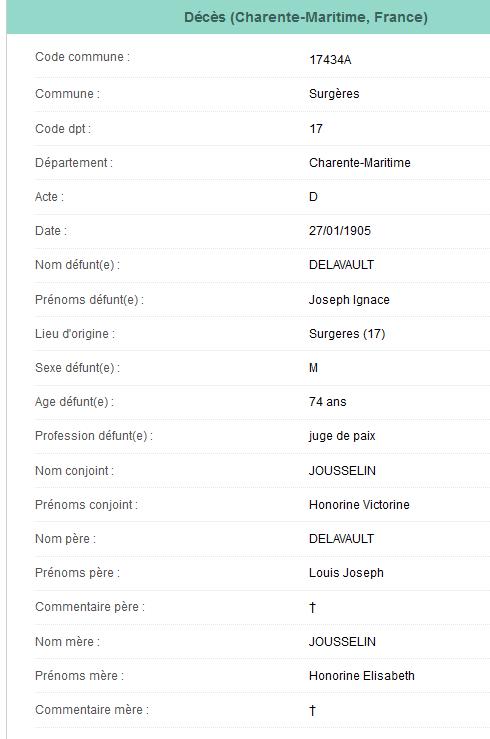
Task: Click the cross symbol beside Commentaire mère
Action: click(x=312, y=710)
